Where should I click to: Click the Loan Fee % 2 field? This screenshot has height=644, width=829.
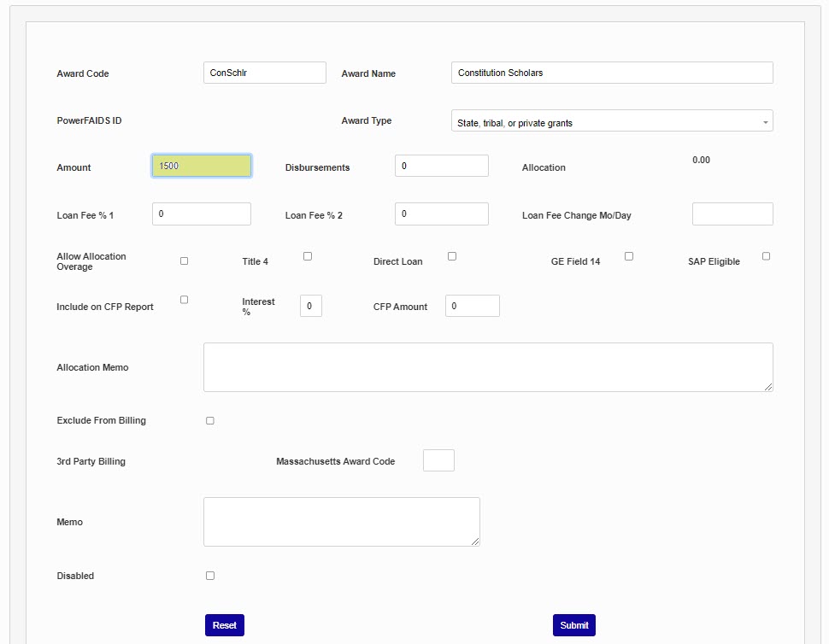click(441, 214)
